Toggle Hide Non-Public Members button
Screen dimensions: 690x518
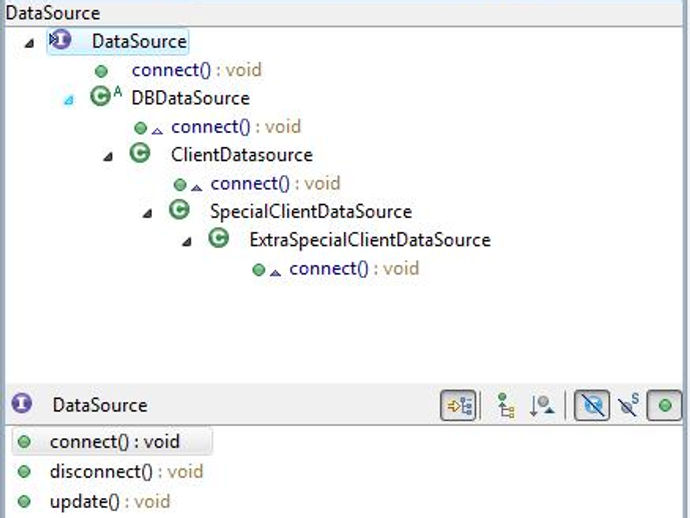point(664,405)
